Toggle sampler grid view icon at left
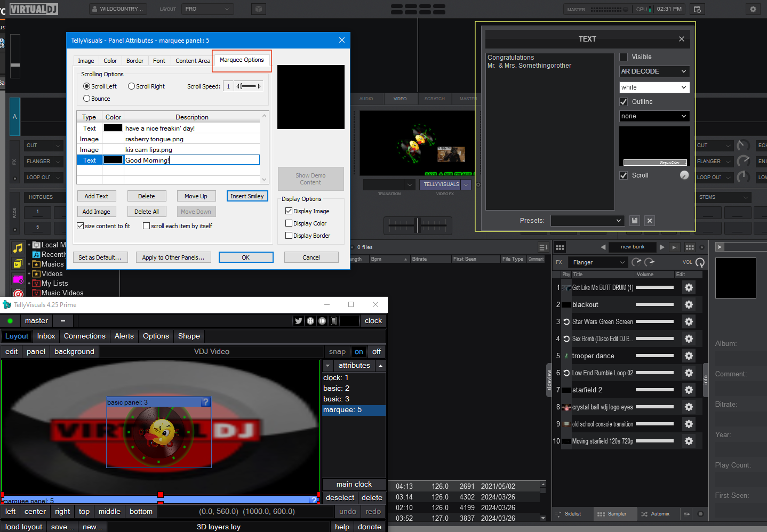Screen dimensions: 767x532 pyautogui.click(x=560, y=247)
